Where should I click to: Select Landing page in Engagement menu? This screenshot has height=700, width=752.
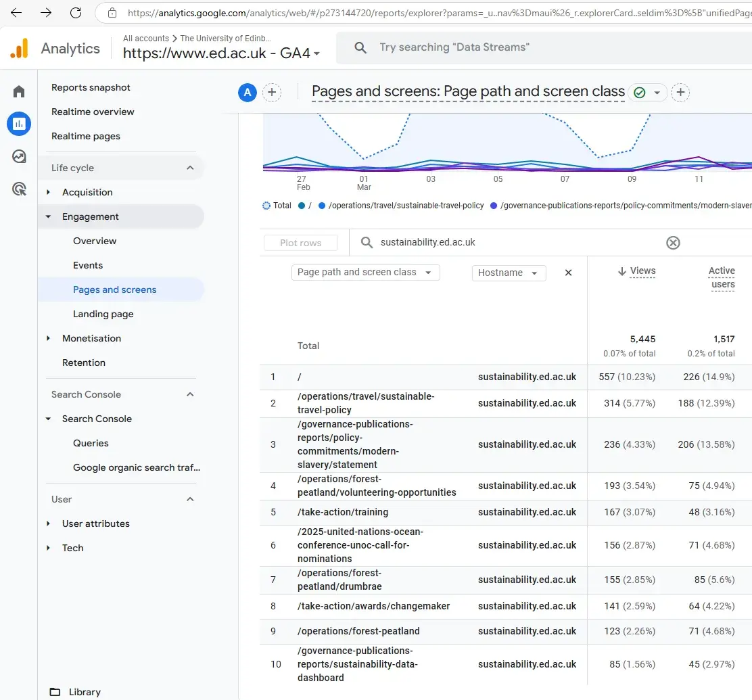point(103,314)
